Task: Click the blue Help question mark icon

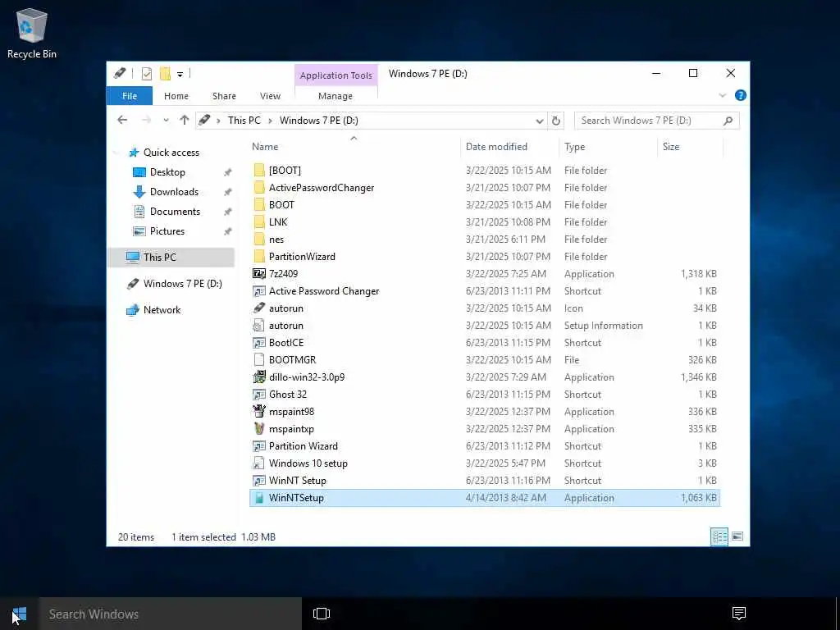Action: [x=741, y=95]
